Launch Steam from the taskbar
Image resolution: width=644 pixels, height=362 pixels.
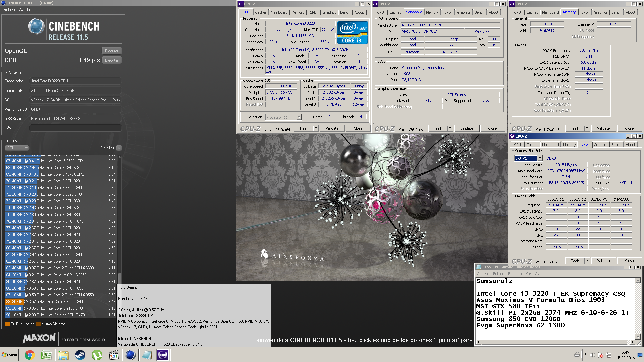click(80, 355)
